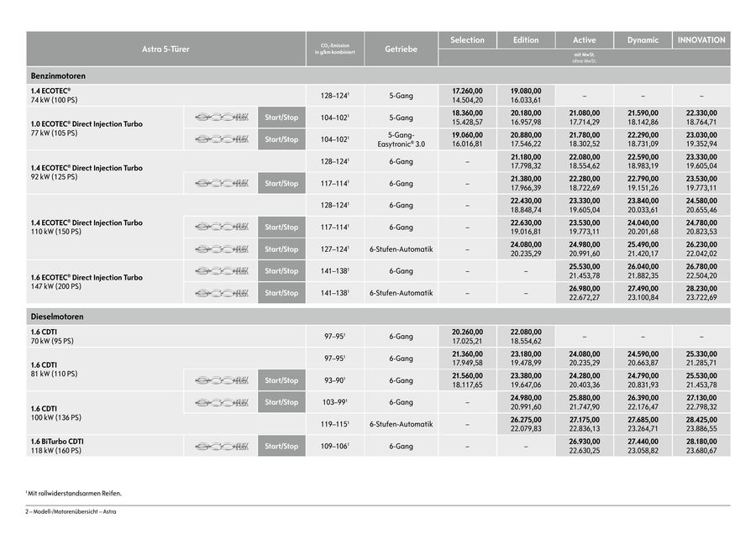Click the '77 kW (105 PS)' engine label
The image size is (756, 534).
point(87,128)
